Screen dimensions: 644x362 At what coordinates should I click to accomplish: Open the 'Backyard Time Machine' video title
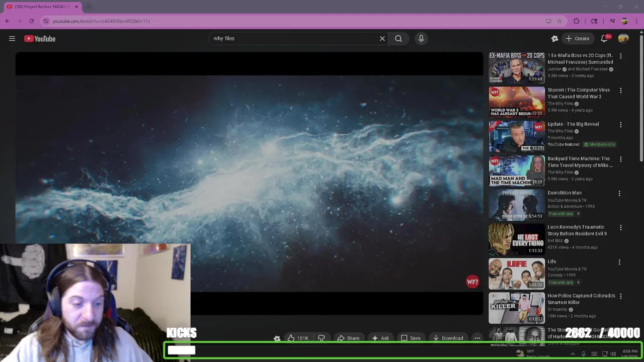click(580, 162)
